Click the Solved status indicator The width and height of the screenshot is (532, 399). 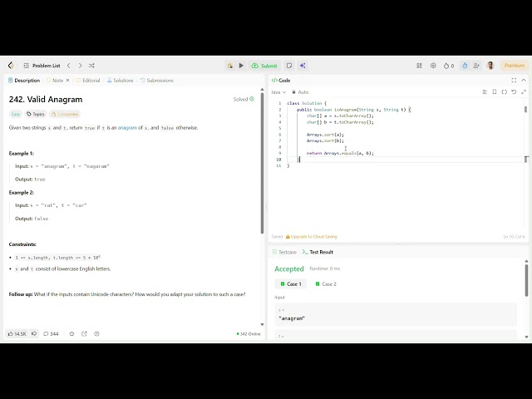(244, 99)
